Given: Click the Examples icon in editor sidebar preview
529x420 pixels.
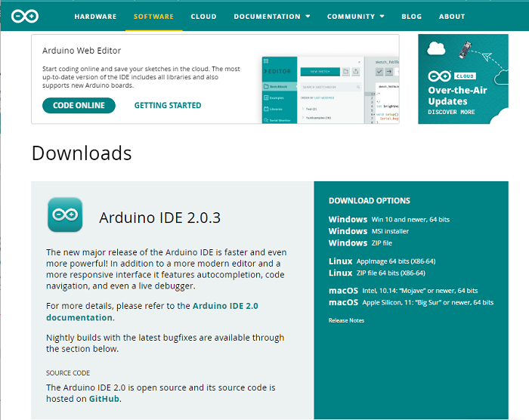Looking at the screenshot, I should coord(266,98).
